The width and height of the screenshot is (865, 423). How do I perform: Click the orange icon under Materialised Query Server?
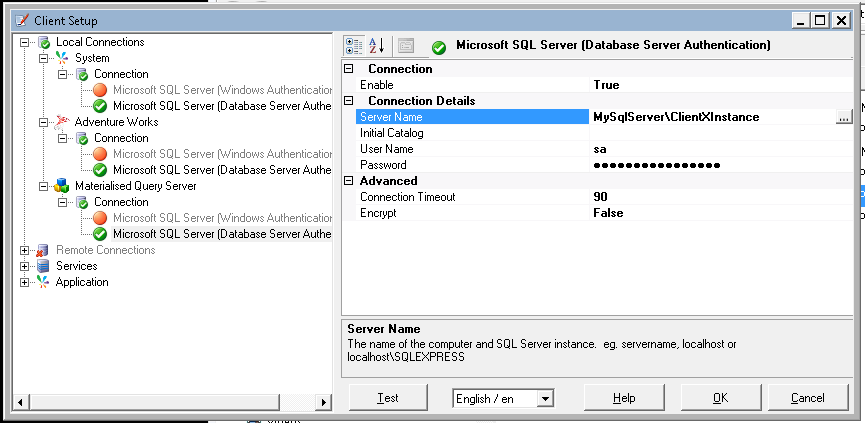point(100,218)
